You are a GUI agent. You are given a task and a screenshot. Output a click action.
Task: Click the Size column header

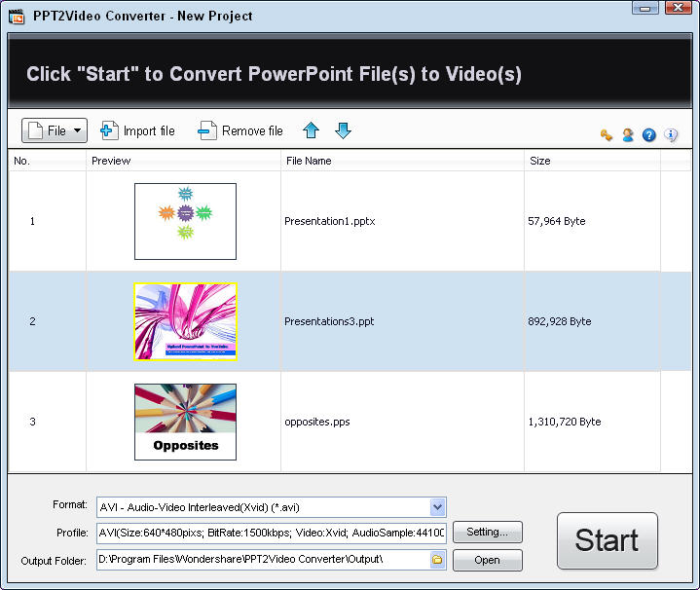539,161
